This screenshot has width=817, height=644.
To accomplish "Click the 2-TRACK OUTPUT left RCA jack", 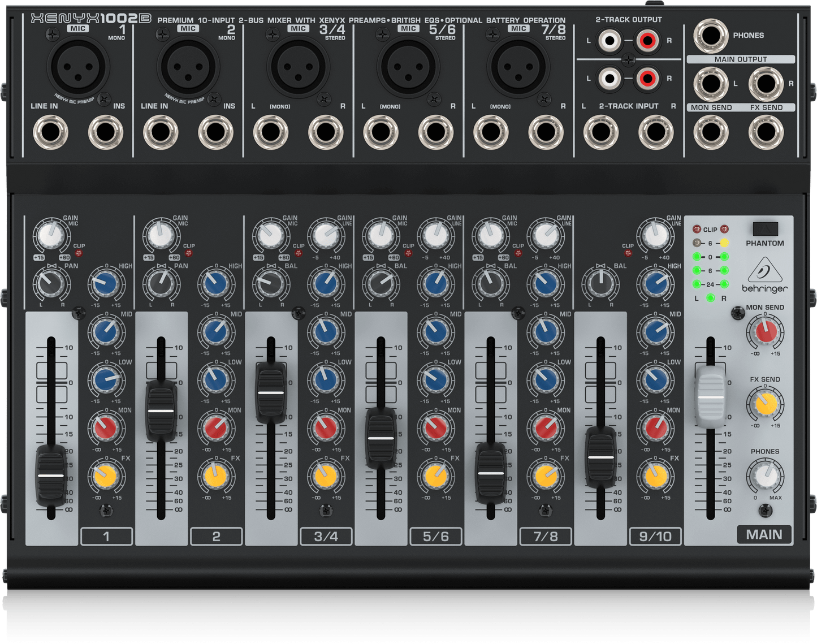I will pos(609,40).
